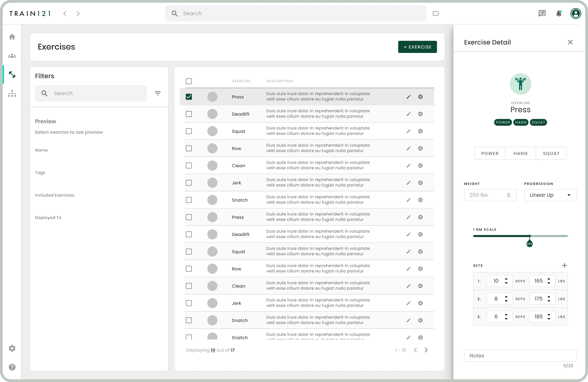Open Settings via the gear icon
Image resolution: width=588 pixels, height=382 pixels.
tap(12, 348)
